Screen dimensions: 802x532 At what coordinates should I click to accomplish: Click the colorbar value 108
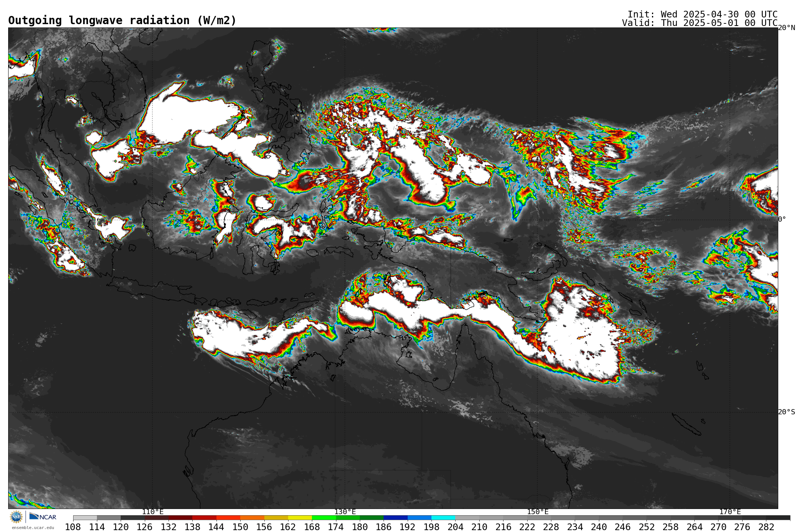click(73, 527)
